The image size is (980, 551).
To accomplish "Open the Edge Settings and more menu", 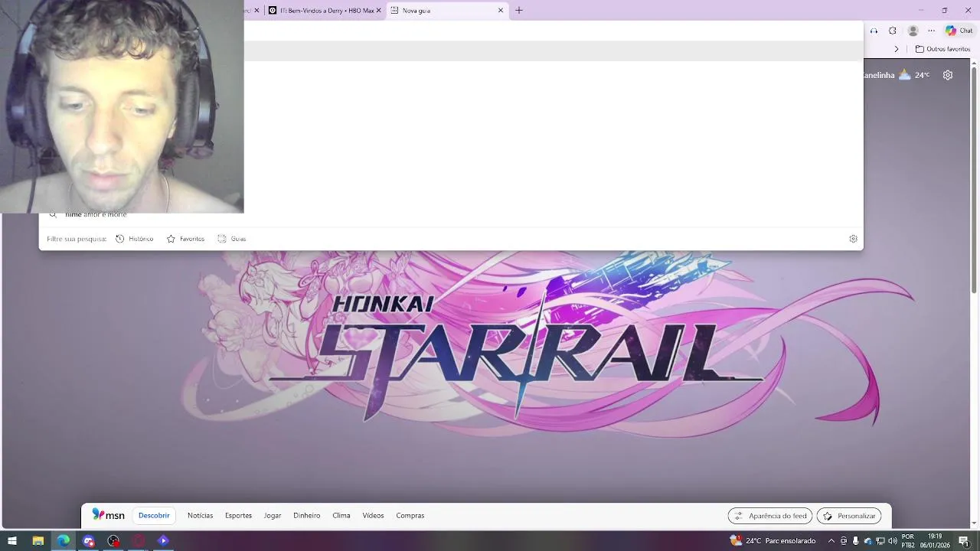I will 931,31.
